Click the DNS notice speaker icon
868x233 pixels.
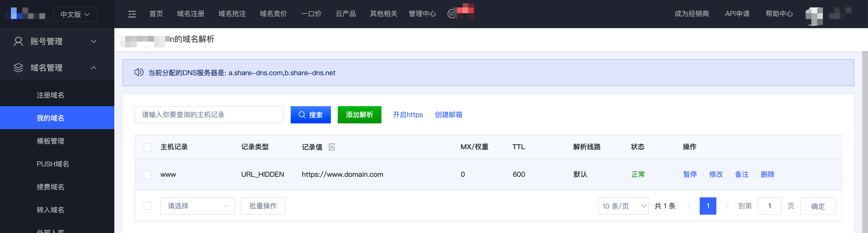[138, 72]
